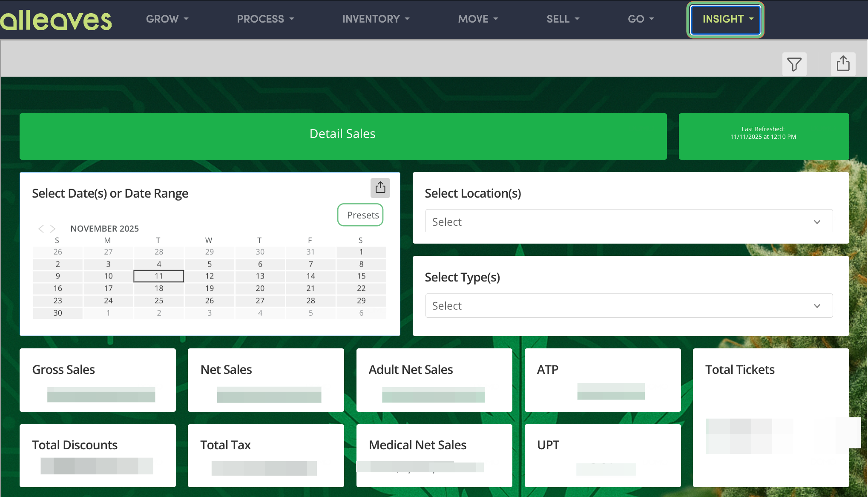Select November 7 in the calendar
The width and height of the screenshot is (868, 497).
(310, 264)
